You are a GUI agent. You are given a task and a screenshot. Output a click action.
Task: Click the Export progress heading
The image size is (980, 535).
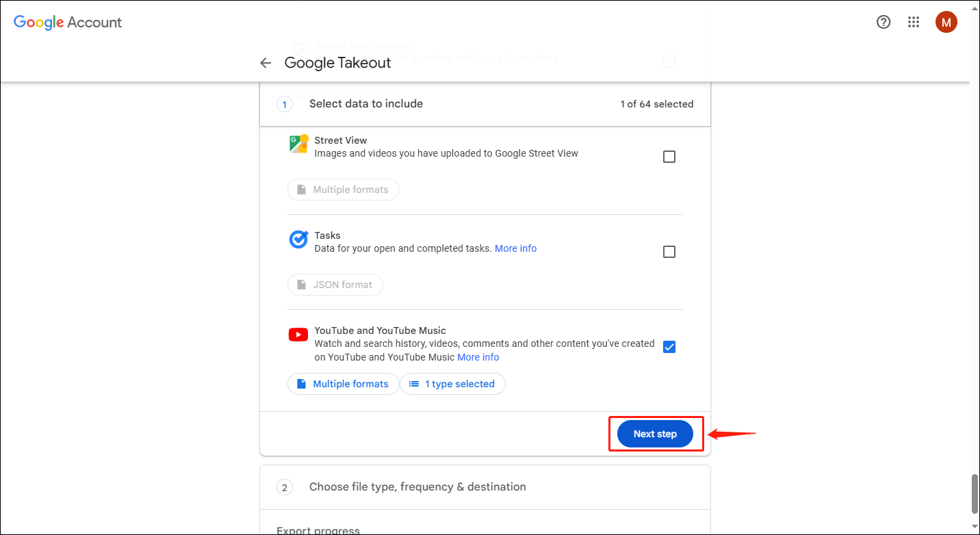(318, 530)
